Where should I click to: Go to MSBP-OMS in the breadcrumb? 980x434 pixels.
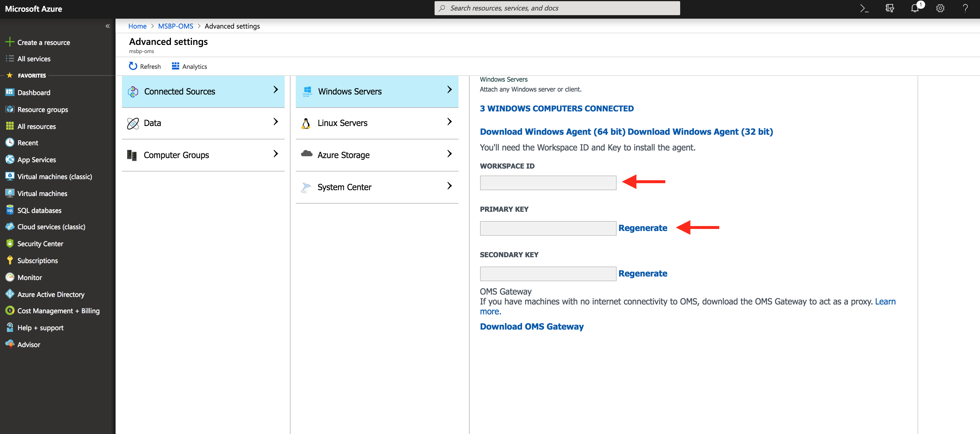(175, 26)
